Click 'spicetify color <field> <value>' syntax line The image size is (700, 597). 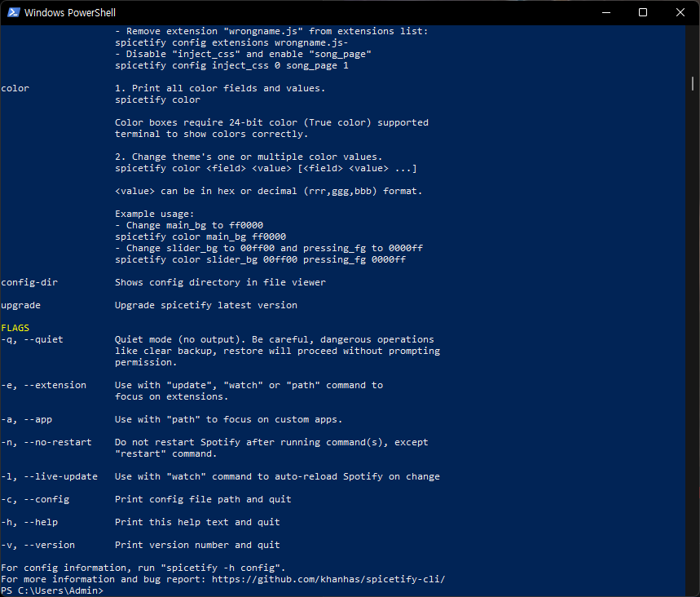pyautogui.click(x=266, y=169)
